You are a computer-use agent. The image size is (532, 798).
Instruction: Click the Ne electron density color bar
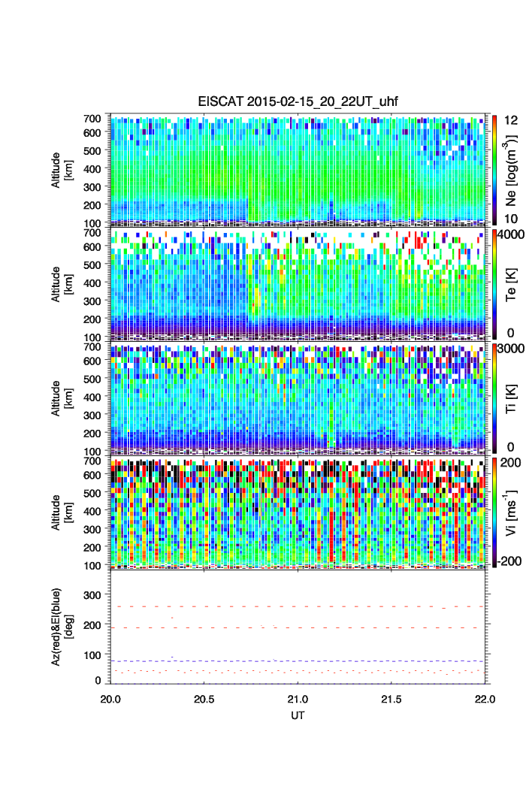tap(494, 169)
